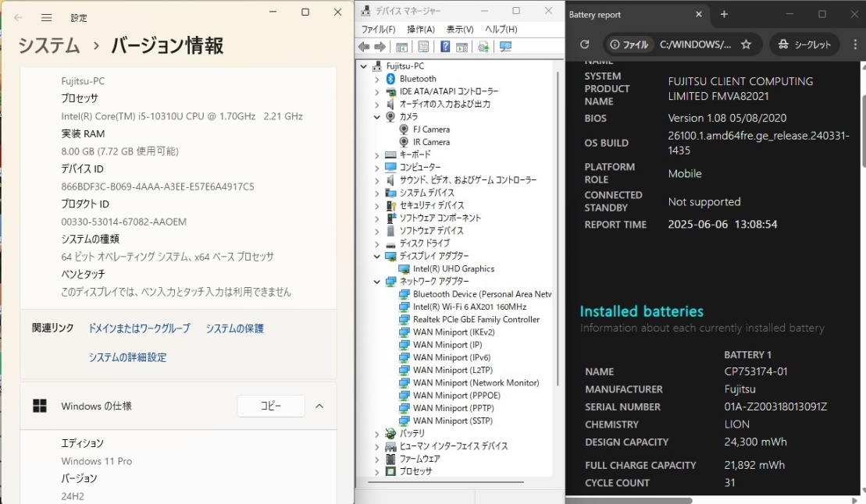This screenshot has width=866, height=504.
Task: Click the Battery report horizontal scrollbar
Action: pos(629,501)
